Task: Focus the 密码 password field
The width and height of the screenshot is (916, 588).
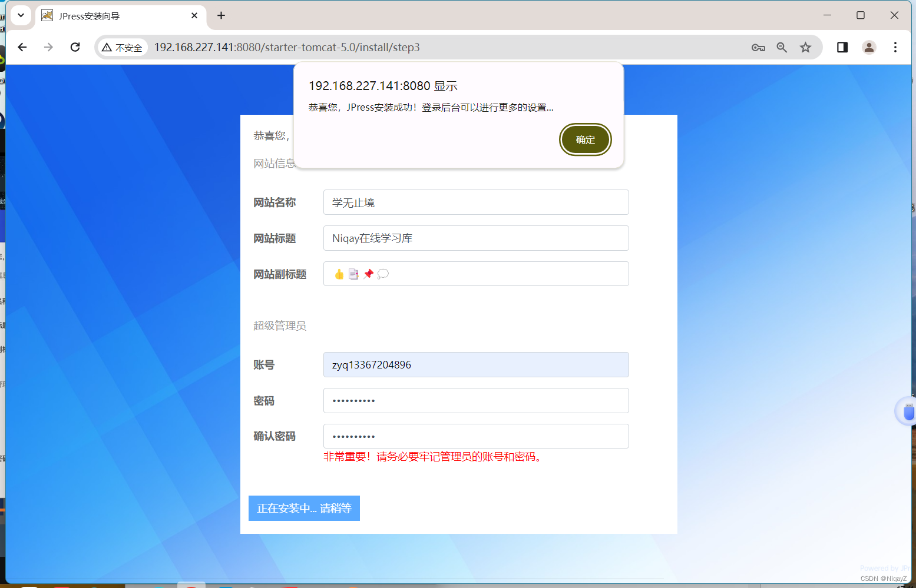Action: coord(476,401)
